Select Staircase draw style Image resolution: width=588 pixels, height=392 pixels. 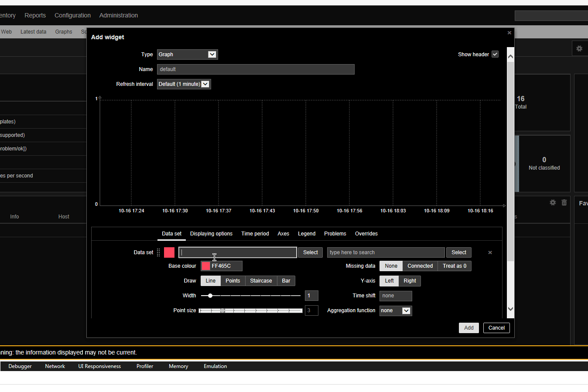[x=261, y=281]
